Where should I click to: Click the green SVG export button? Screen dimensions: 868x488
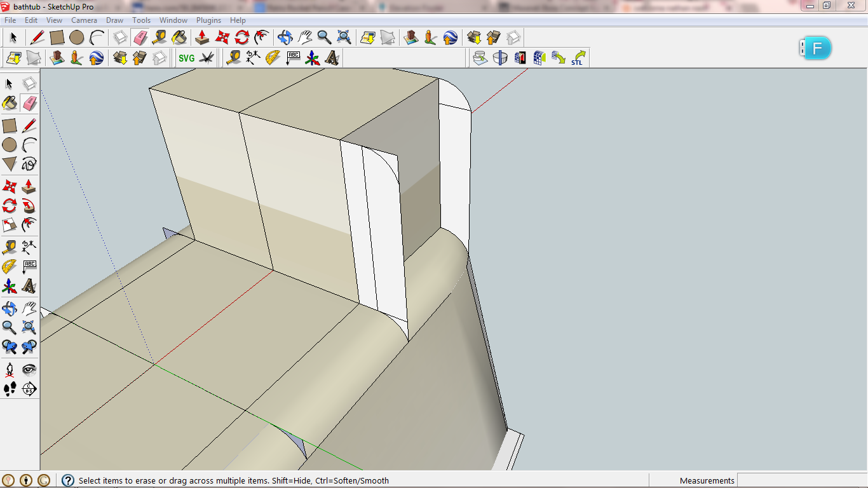click(x=187, y=58)
